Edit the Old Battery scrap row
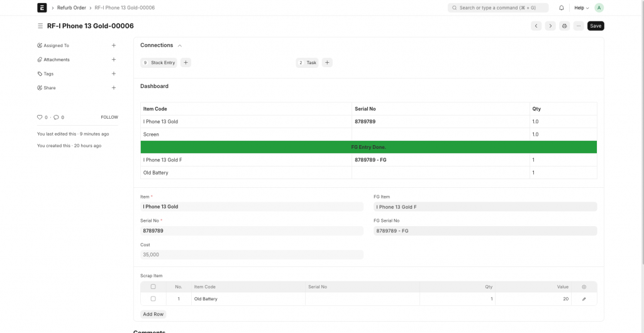This screenshot has height=333, width=644. click(x=584, y=299)
